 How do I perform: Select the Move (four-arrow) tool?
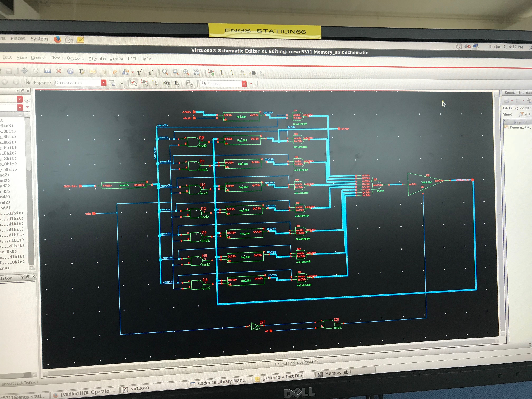(x=24, y=71)
